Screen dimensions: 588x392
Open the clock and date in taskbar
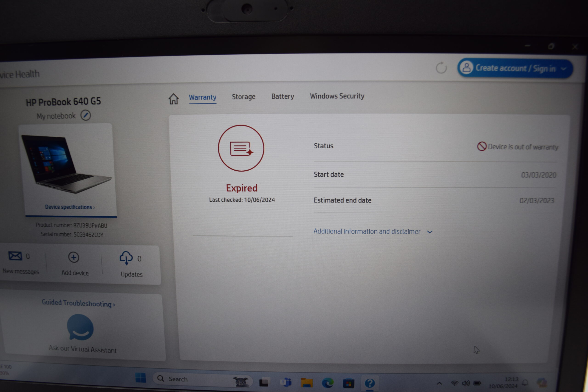[x=503, y=383]
